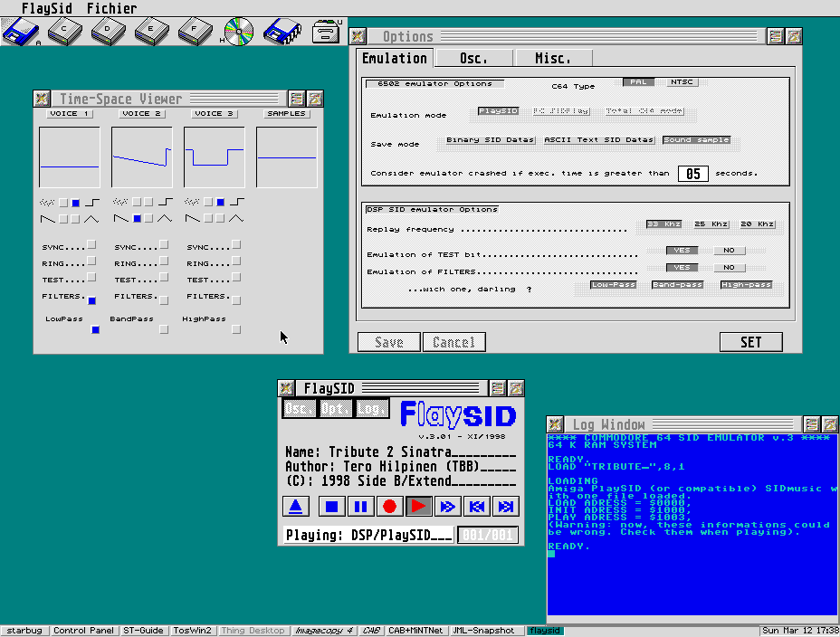Click the crash timeout seconds field showing 05
The width and height of the screenshot is (840, 637).
(693, 174)
